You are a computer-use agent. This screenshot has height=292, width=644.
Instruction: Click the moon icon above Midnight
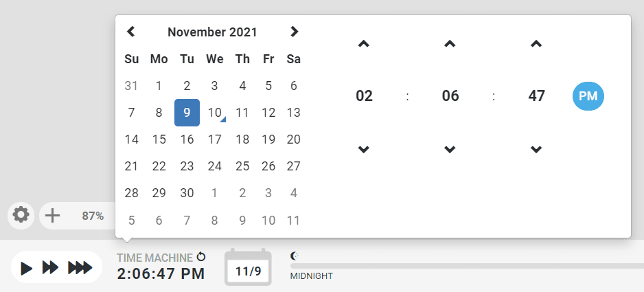pos(295,256)
